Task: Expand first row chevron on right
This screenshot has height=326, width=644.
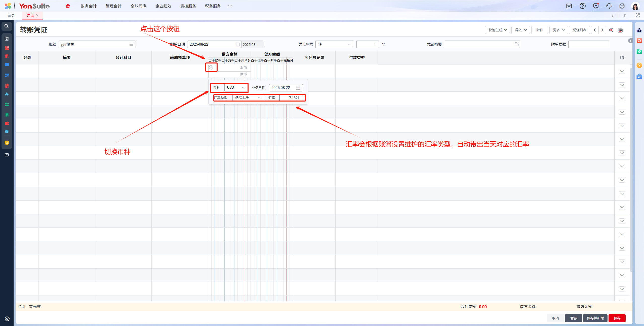Action: point(622,71)
